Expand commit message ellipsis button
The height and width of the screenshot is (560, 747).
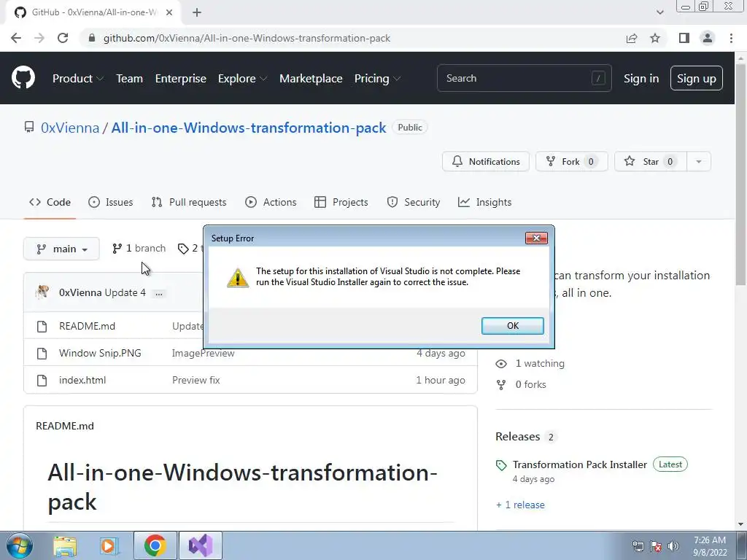pos(158,293)
